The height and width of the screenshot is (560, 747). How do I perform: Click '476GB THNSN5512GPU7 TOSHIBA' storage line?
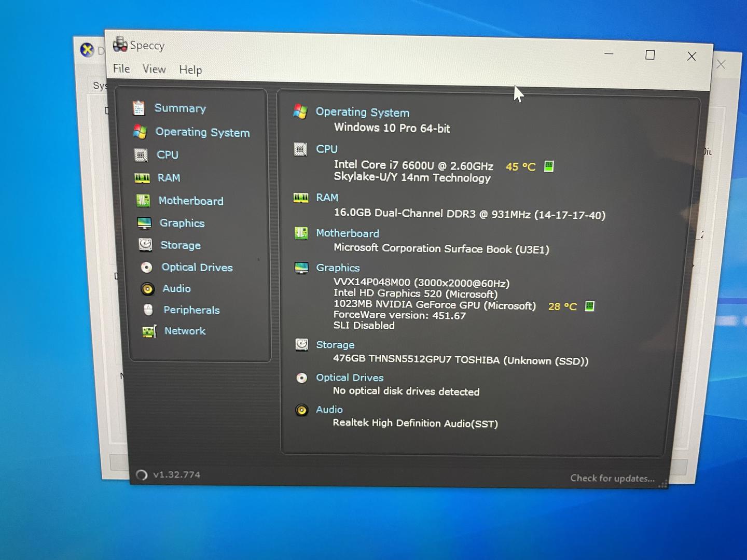461,360
